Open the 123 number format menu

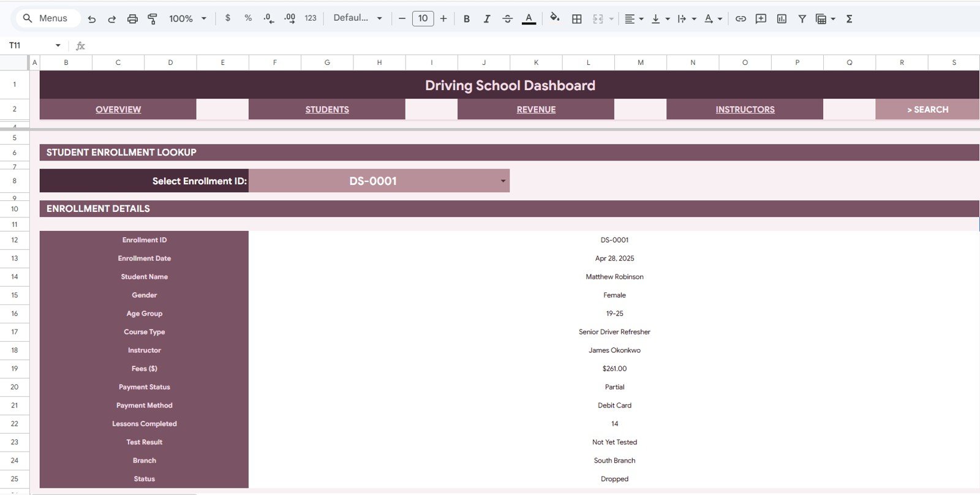tap(311, 18)
